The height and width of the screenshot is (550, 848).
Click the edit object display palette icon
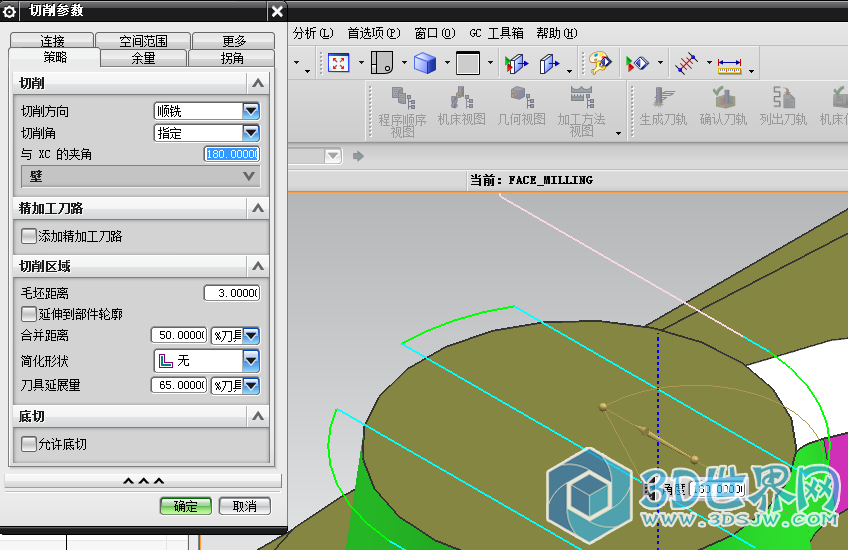tap(599, 63)
